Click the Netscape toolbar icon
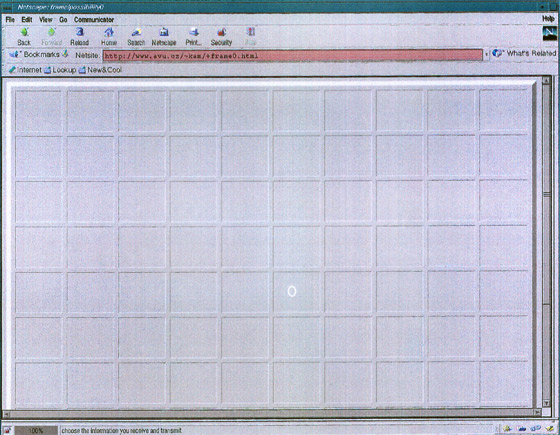Viewport: 560px width, 435px height. click(164, 36)
